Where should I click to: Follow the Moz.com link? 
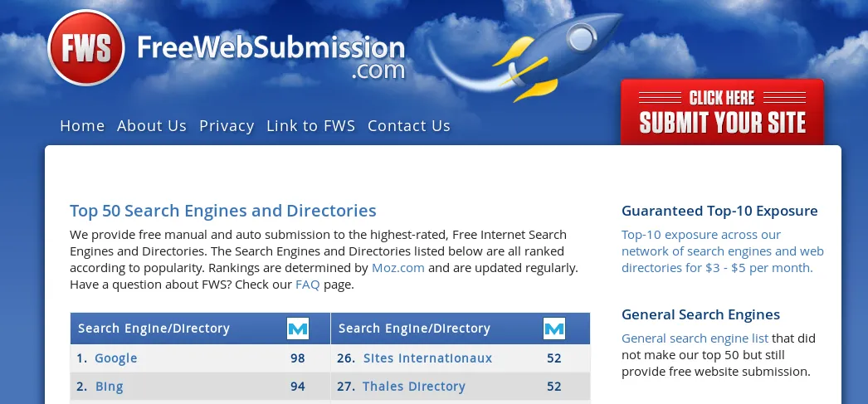[398, 268]
